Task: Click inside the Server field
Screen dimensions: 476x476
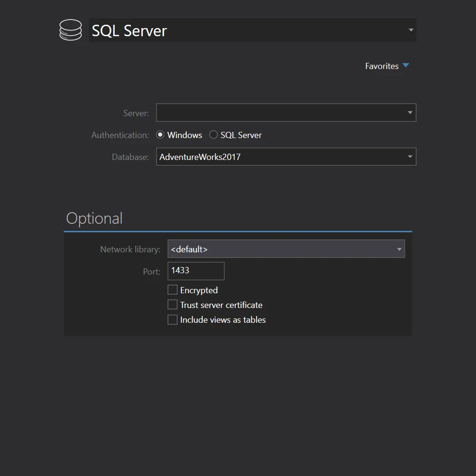Action: pos(276,112)
